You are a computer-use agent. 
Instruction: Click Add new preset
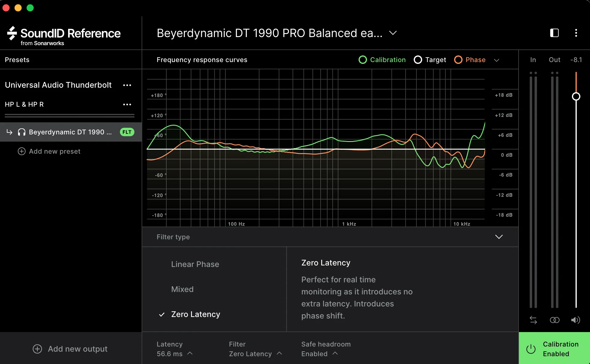click(49, 151)
